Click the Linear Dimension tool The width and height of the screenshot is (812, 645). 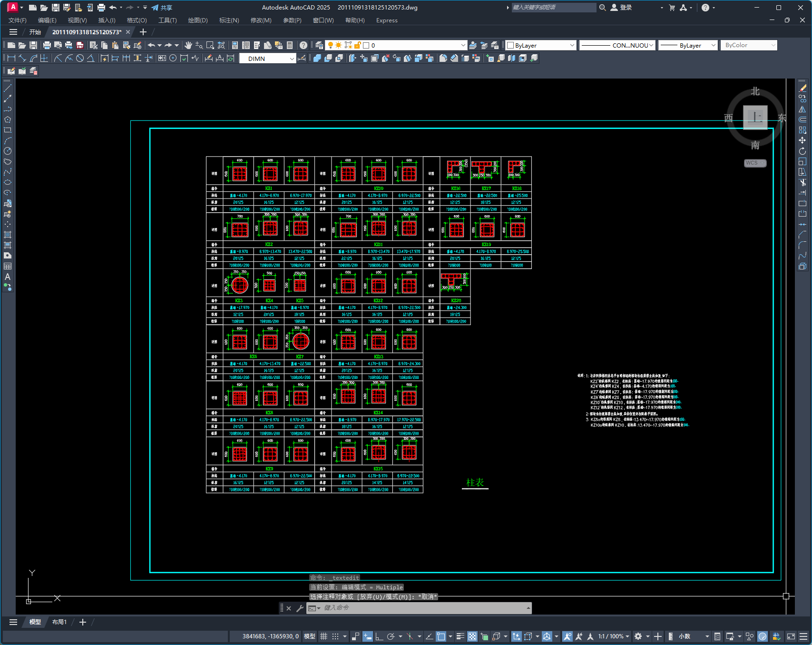click(x=11, y=58)
